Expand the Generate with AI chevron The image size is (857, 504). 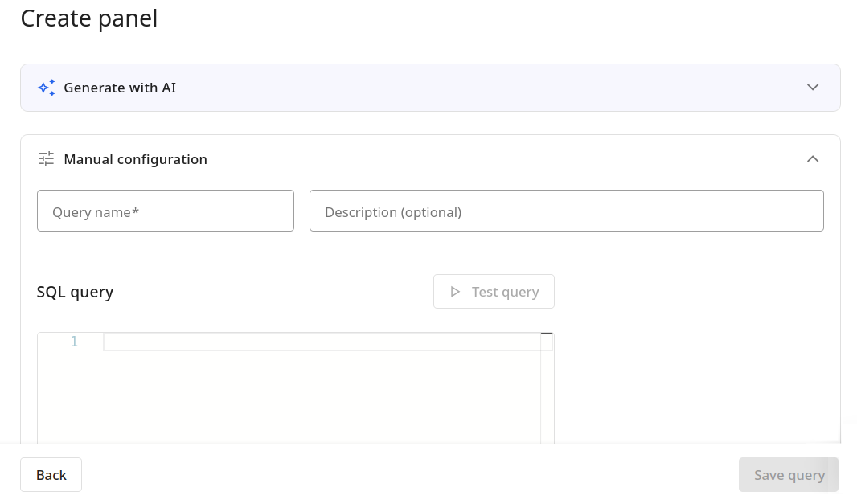pyautogui.click(x=813, y=88)
